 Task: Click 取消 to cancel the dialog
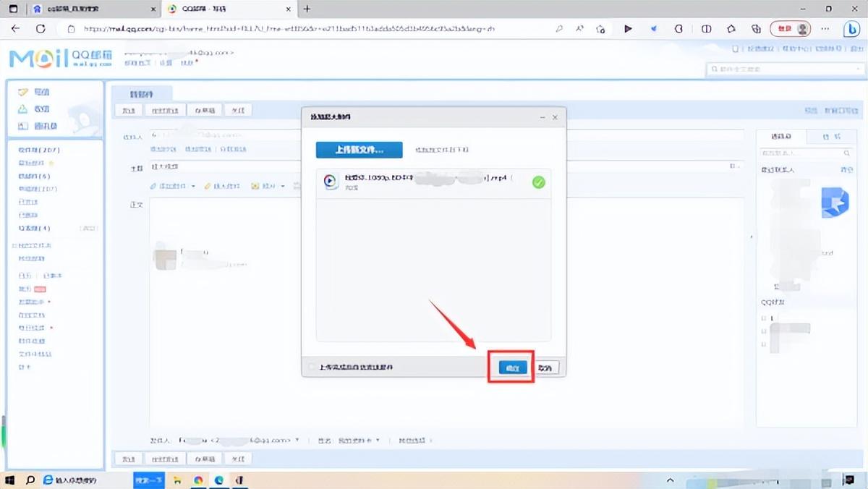pyautogui.click(x=546, y=367)
